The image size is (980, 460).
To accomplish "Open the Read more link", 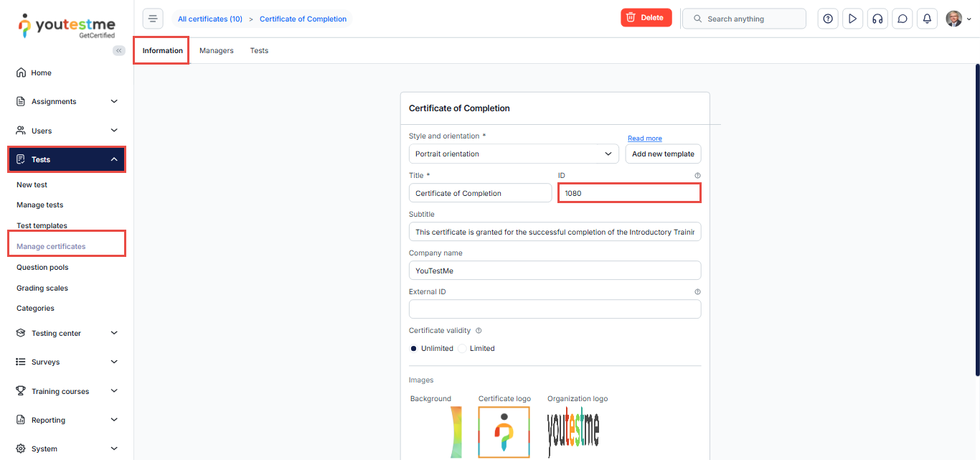I will pos(644,139).
